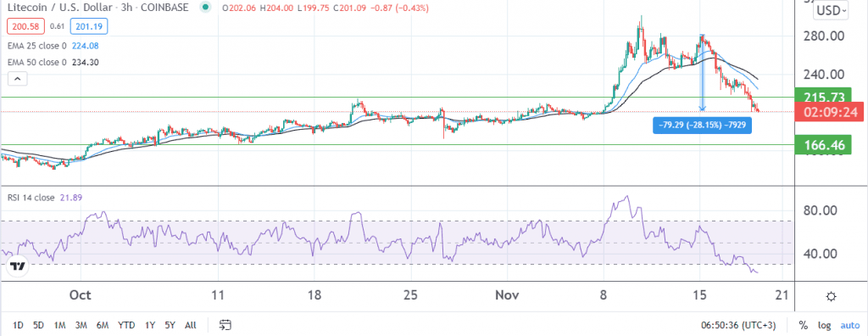
Task: Open timezone menu showing 06:50:36 (UTC+3)
Action: (x=737, y=325)
